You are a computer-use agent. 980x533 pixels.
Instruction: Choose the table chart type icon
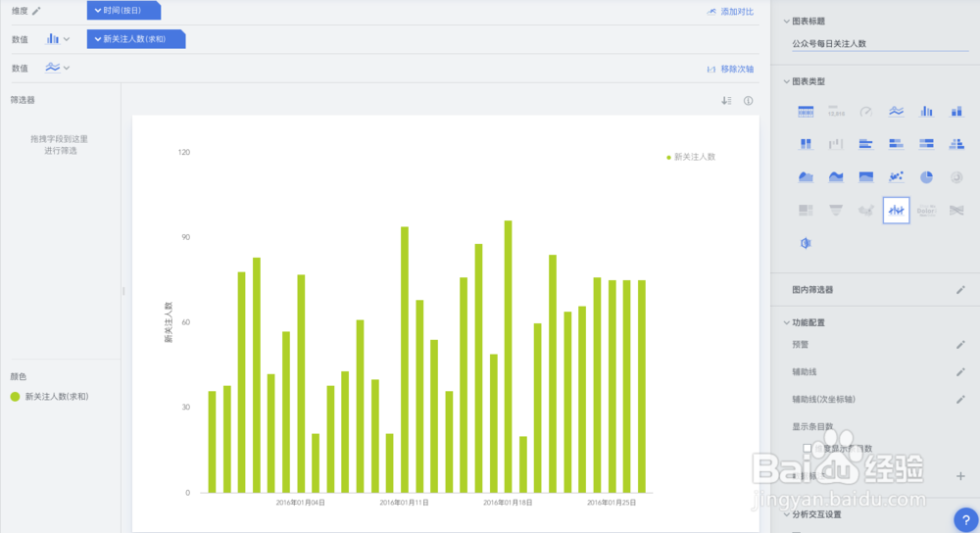tap(806, 112)
